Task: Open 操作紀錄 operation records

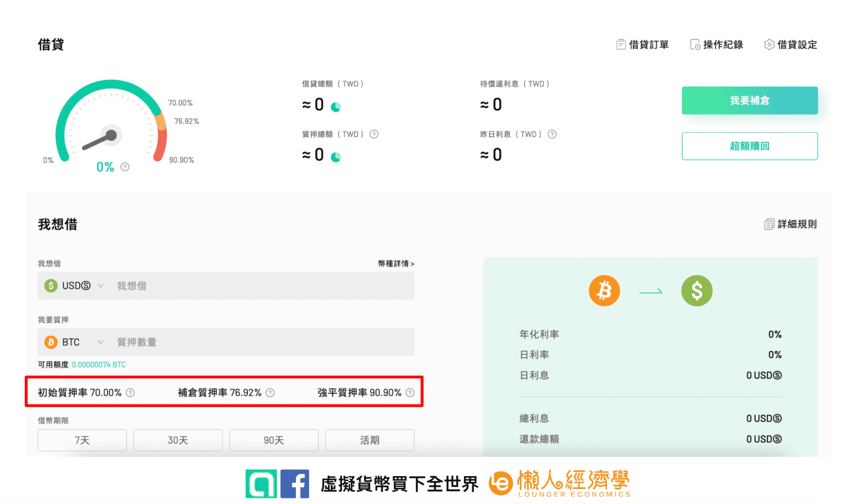Action: 716,45
